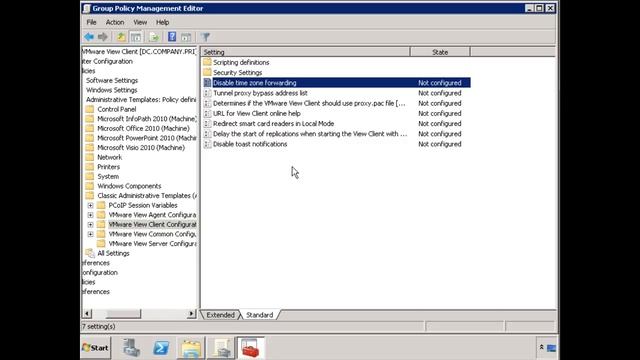
Task: Click policy icon beside Tunnel proxy bypass address list
Action: pyautogui.click(x=207, y=93)
